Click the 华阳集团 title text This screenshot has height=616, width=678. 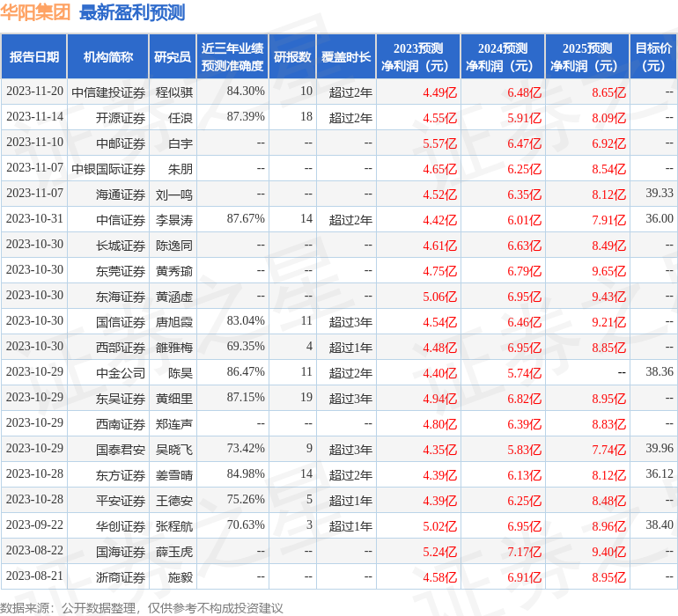pos(35,12)
